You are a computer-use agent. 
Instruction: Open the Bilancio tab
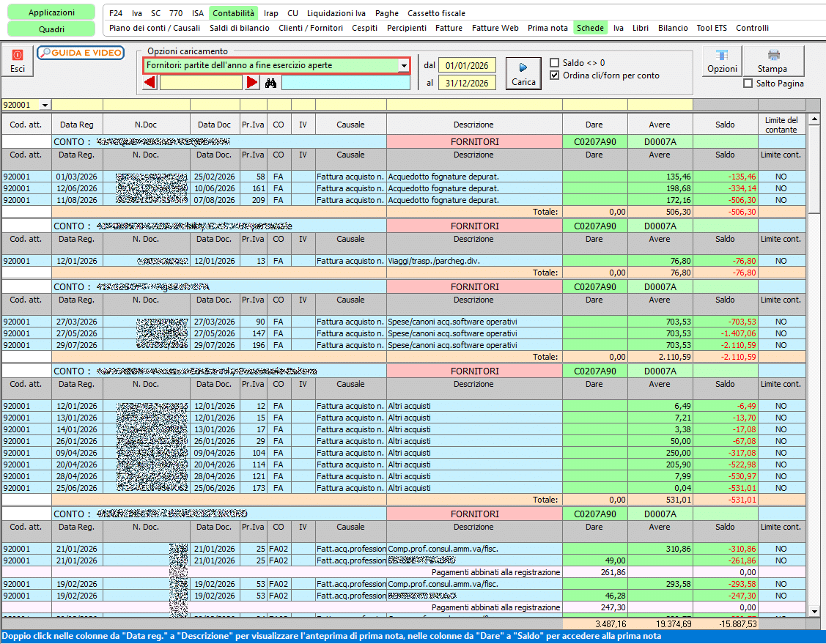[673, 28]
